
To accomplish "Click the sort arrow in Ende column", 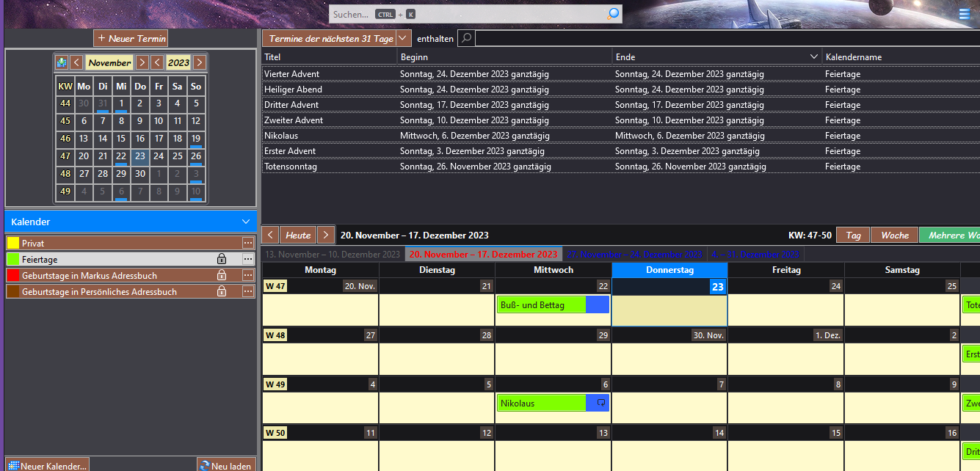I will [813, 56].
